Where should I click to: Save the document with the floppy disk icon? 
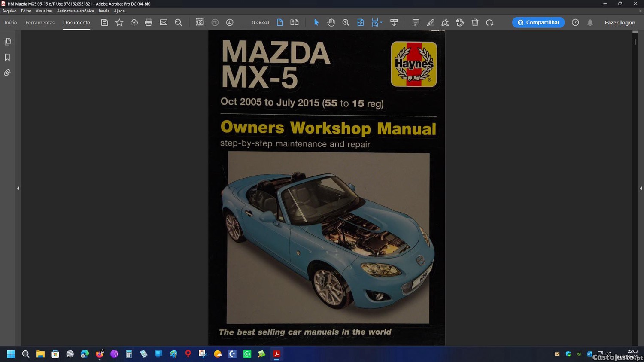click(104, 22)
